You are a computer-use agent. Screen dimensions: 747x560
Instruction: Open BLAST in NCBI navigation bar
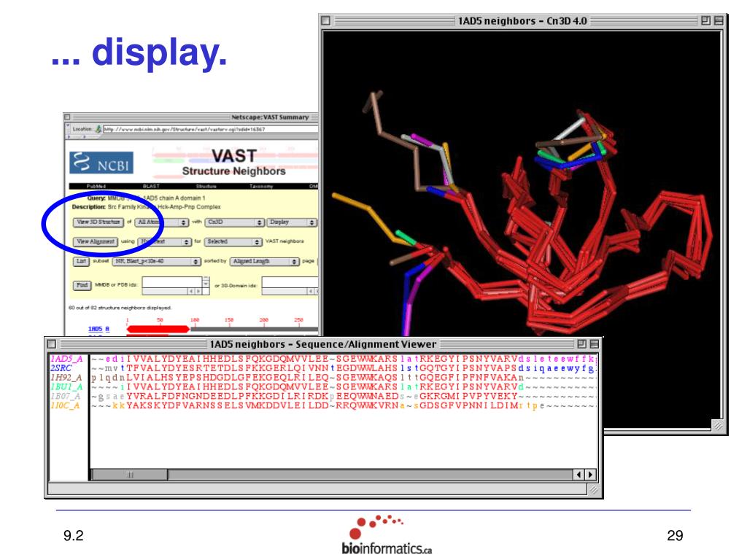tap(151, 186)
